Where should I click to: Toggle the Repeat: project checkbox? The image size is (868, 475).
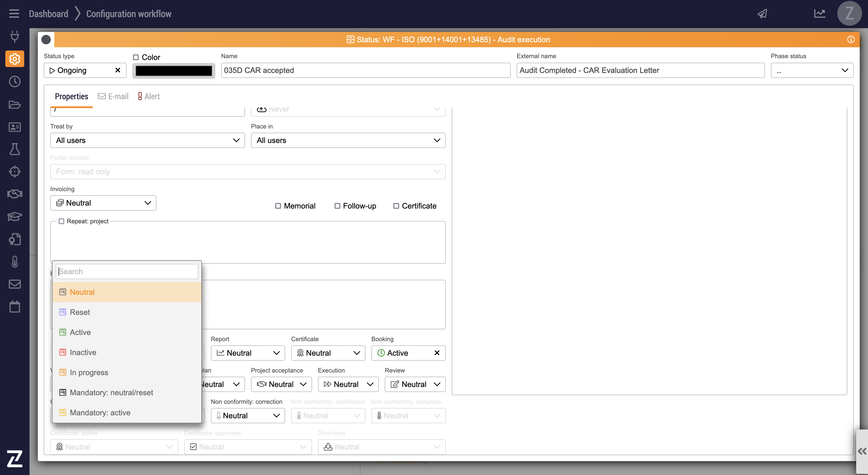[61, 221]
